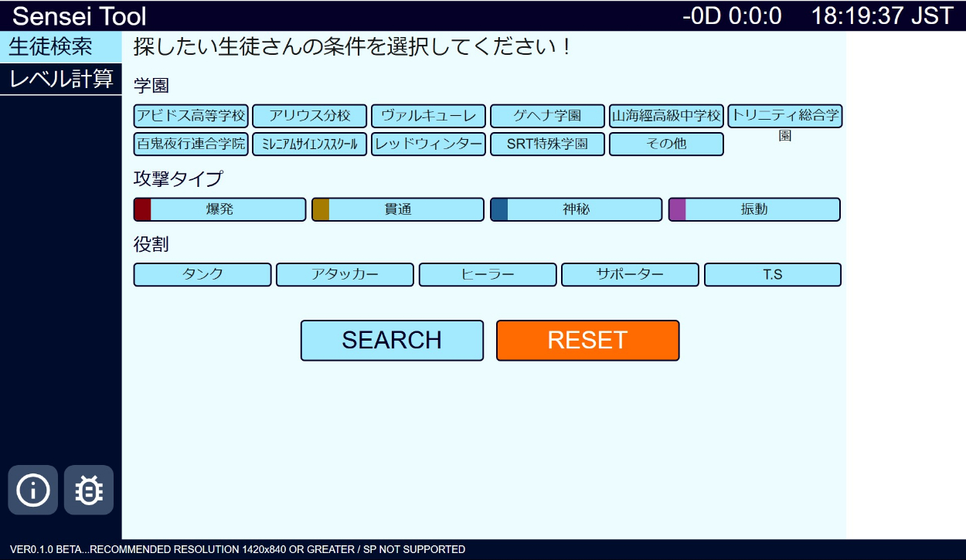Choose the ゲヘナ学園 school filter
The image size is (966, 560).
[x=547, y=117]
